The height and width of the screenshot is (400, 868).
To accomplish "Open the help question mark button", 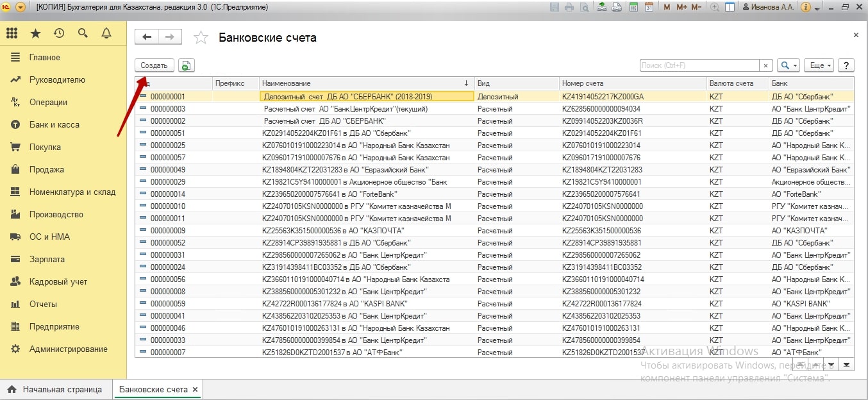I will [846, 65].
